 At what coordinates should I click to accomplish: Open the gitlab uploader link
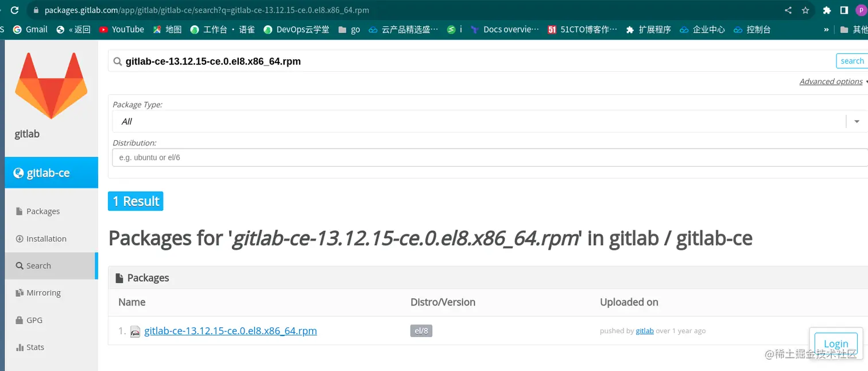click(645, 331)
